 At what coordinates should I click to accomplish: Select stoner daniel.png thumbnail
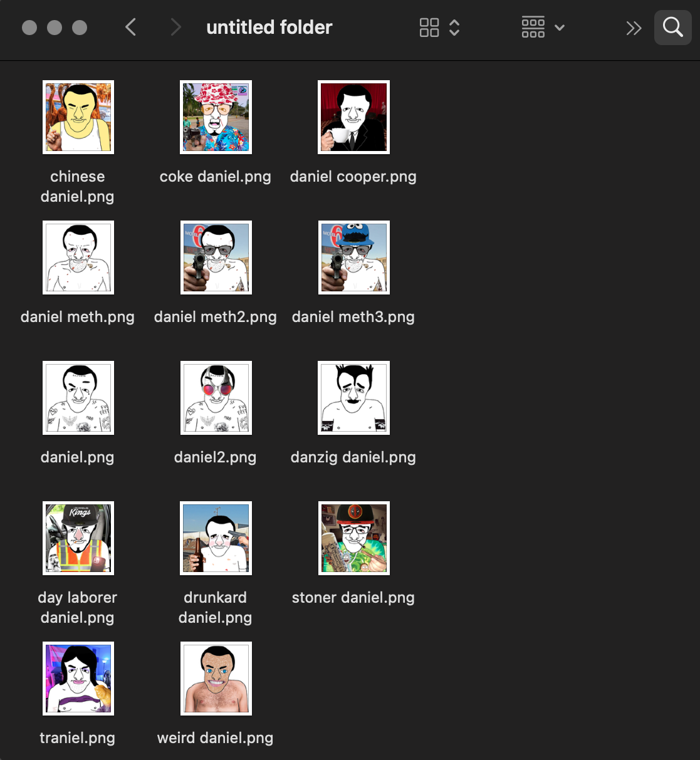354,538
